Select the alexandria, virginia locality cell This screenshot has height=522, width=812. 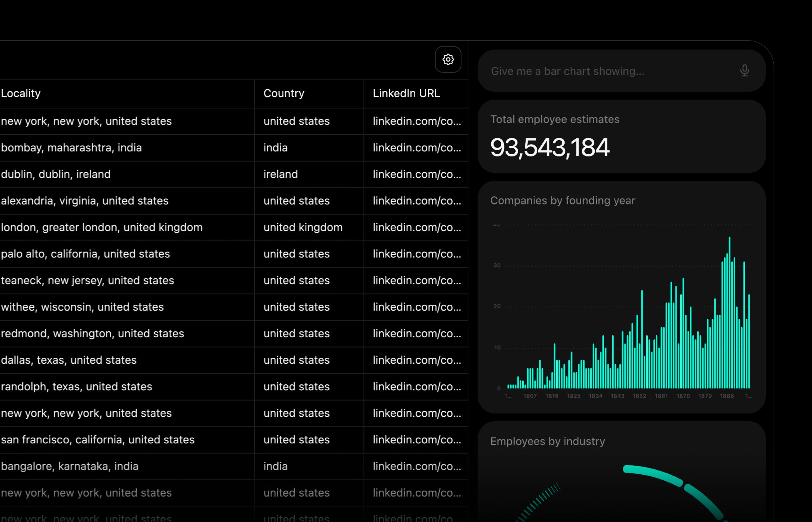pos(85,201)
